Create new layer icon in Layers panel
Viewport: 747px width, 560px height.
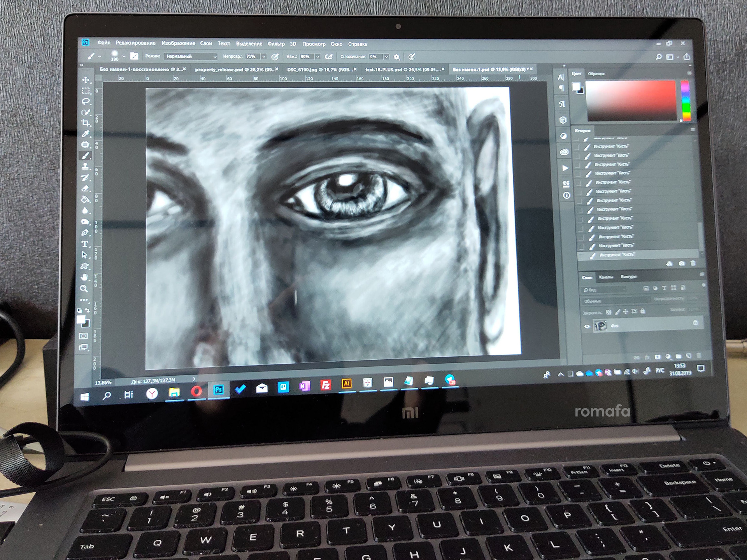[x=689, y=356]
